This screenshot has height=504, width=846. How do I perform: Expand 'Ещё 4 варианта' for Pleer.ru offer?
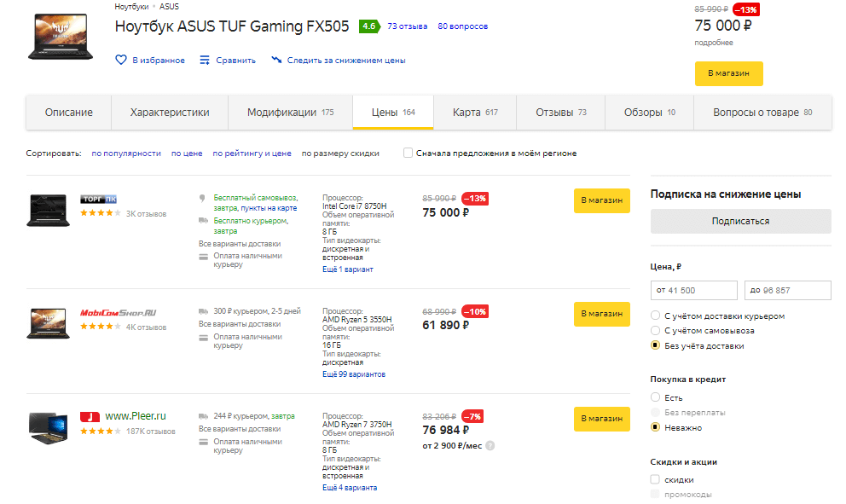click(x=349, y=488)
